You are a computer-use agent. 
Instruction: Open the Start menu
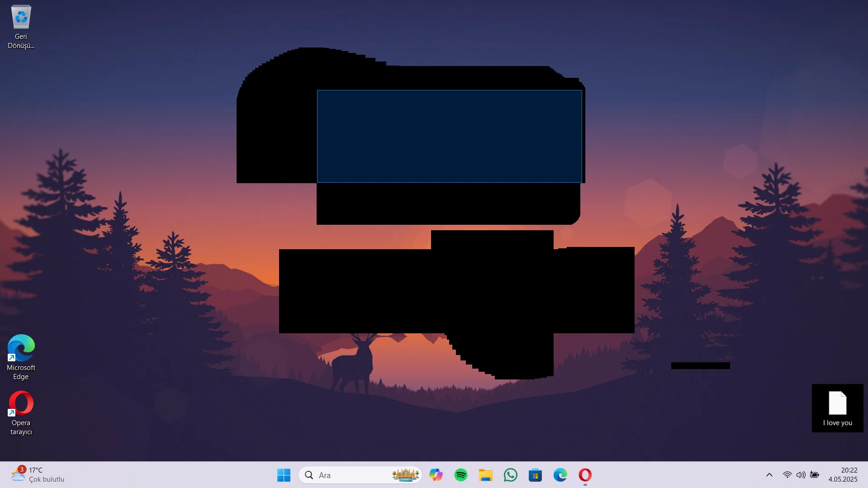(x=284, y=475)
